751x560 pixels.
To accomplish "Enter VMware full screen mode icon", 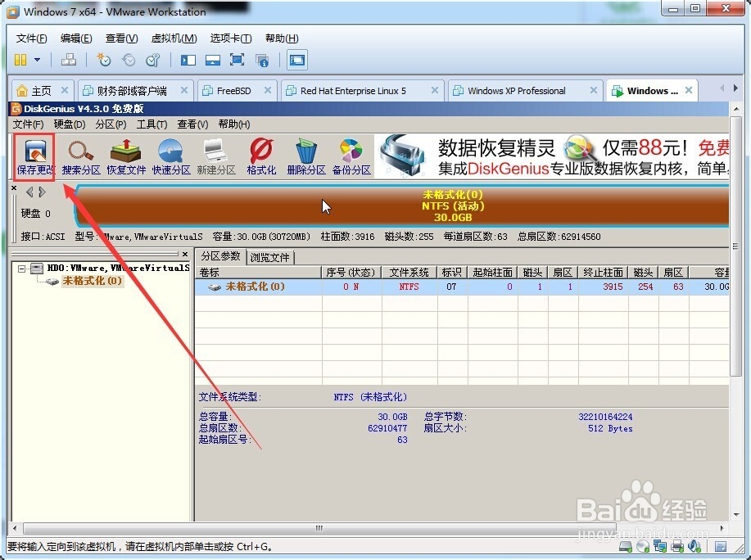I will 237,60.
